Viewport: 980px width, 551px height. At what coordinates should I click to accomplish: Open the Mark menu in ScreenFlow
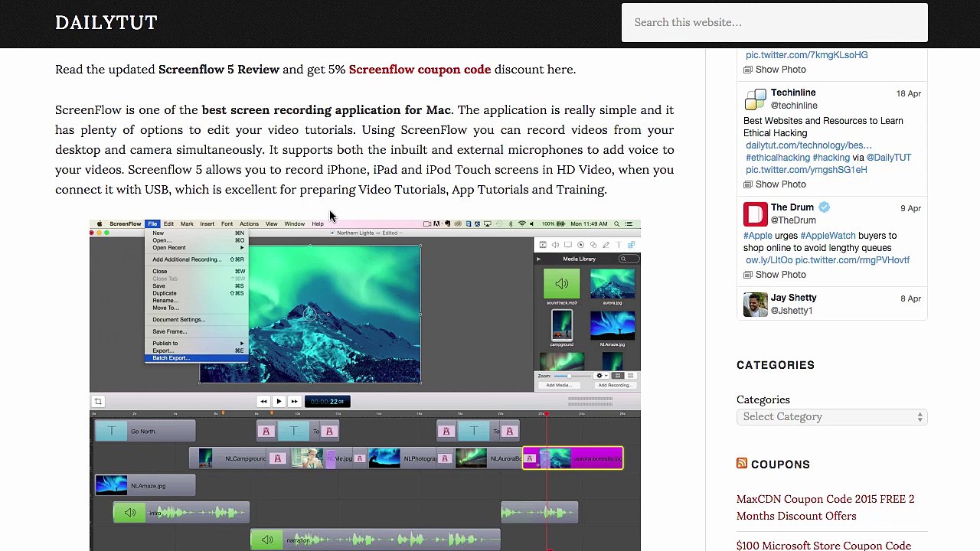coord(187,224)
